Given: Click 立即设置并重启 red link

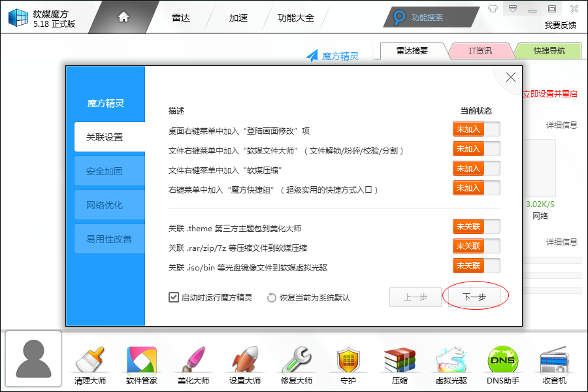Looking at the screenshot, I should (550, 94).
